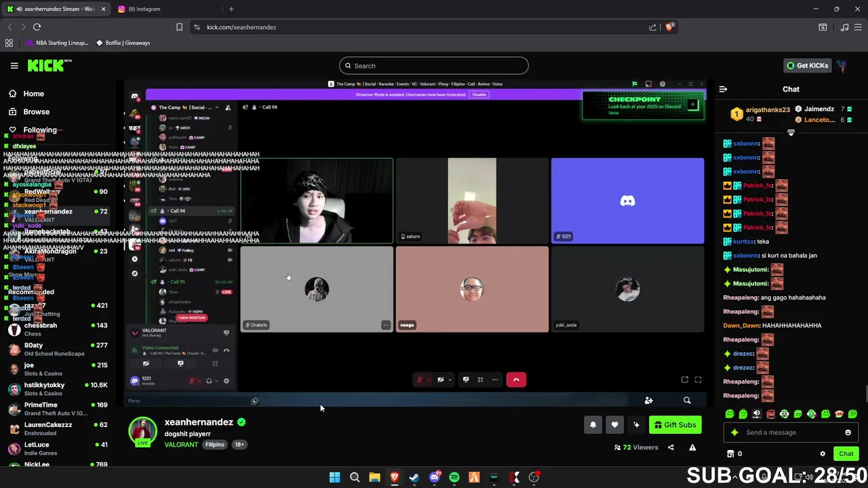Click the fullscreen icon on the Discord call
Image resolution: width=868 pixels, height=488 pixels.
tap(698, 380)
